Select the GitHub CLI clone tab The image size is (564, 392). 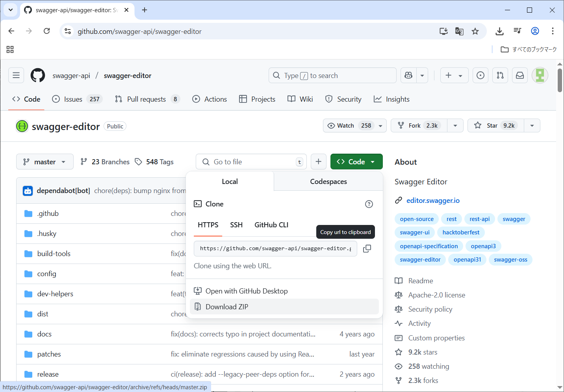(x=271, y=225)
